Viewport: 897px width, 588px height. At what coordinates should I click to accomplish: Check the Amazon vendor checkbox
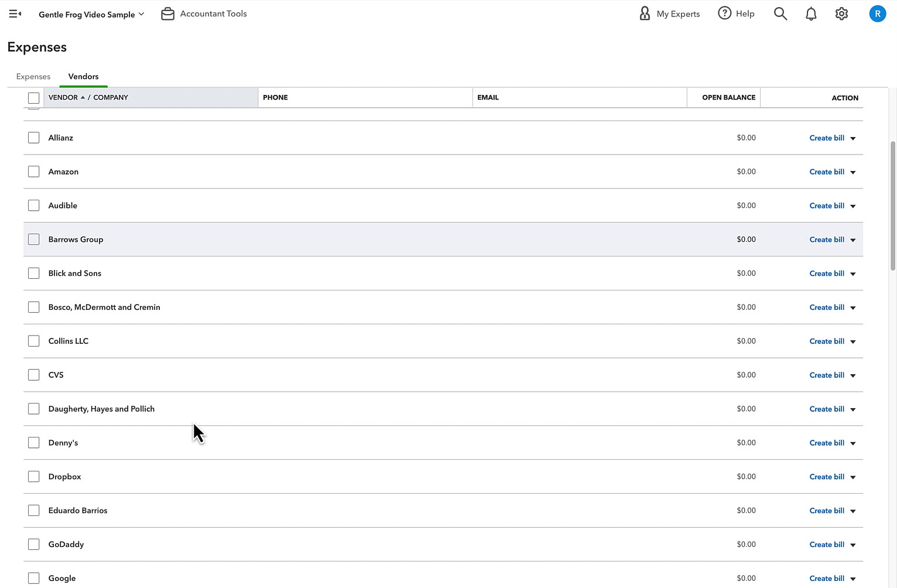point(34,172)
